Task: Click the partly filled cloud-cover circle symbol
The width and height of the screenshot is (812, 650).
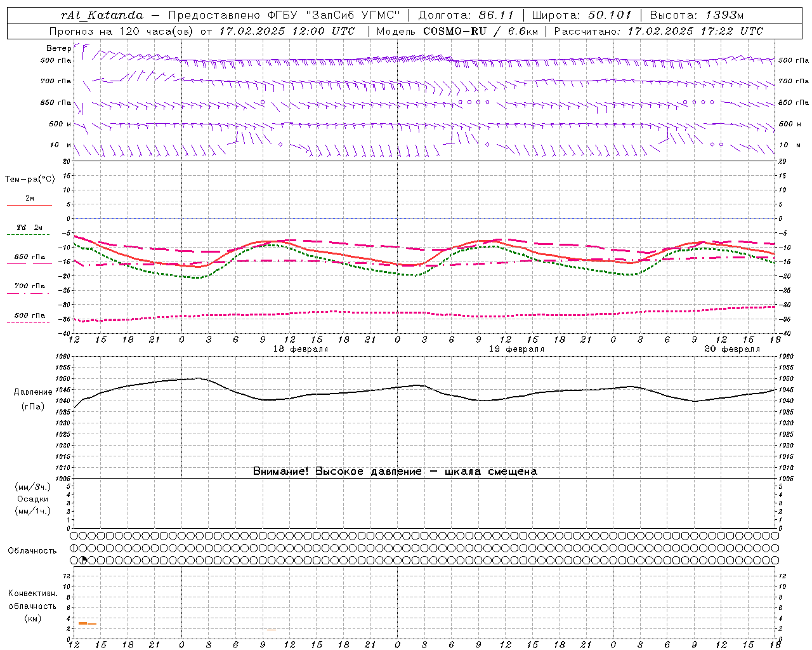Action: (83, 560)
